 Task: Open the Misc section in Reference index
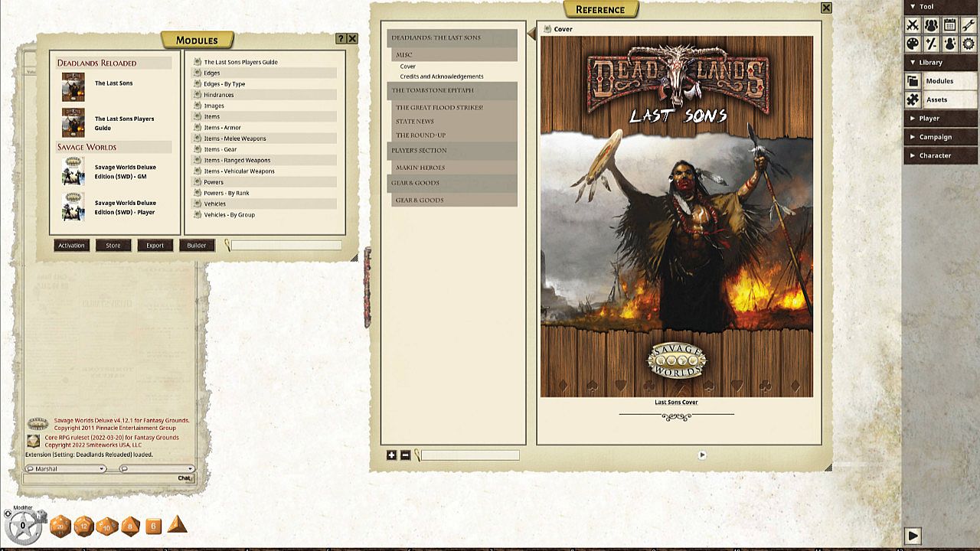point(455,55)
